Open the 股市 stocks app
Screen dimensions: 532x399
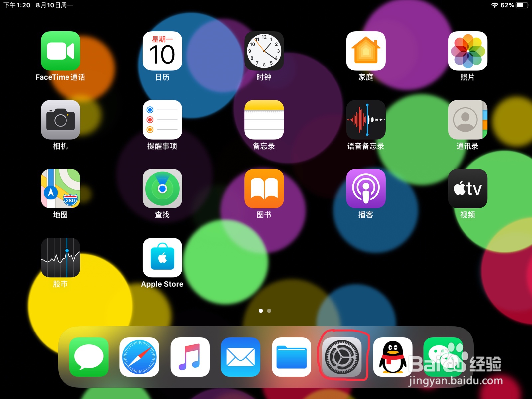[x=60, y=258]
